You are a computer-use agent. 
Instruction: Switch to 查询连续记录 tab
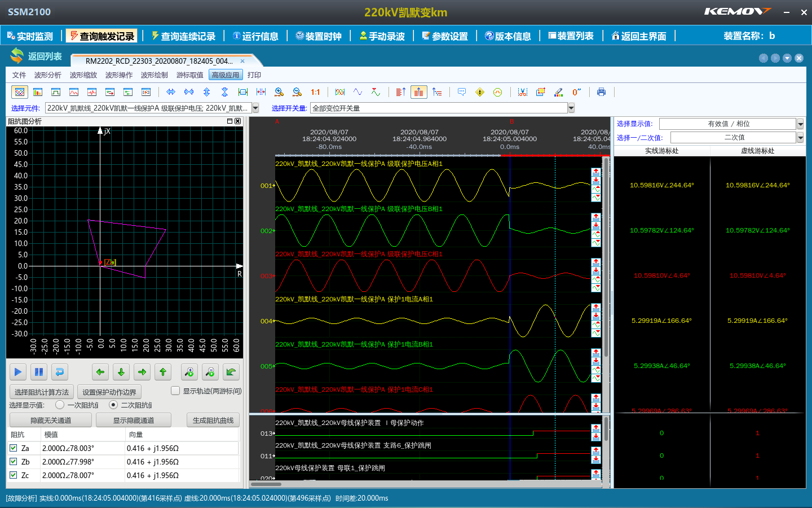coord(183,36)
